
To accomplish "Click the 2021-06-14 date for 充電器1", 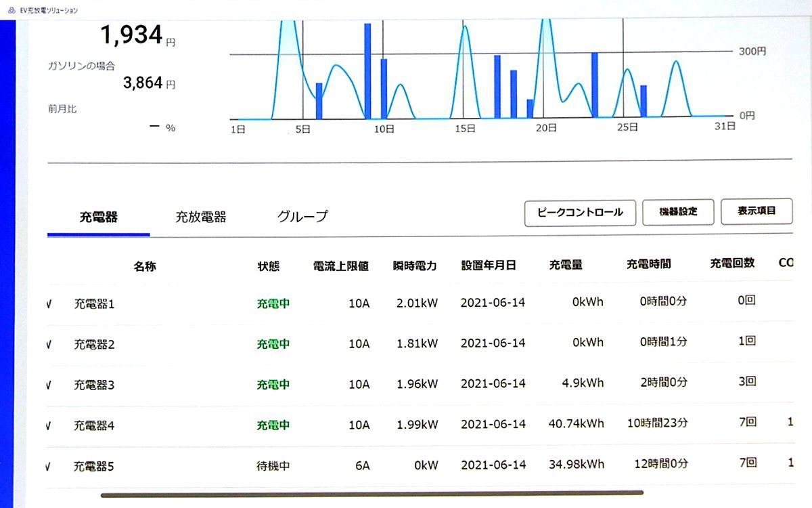I will [x=493, y=302].
